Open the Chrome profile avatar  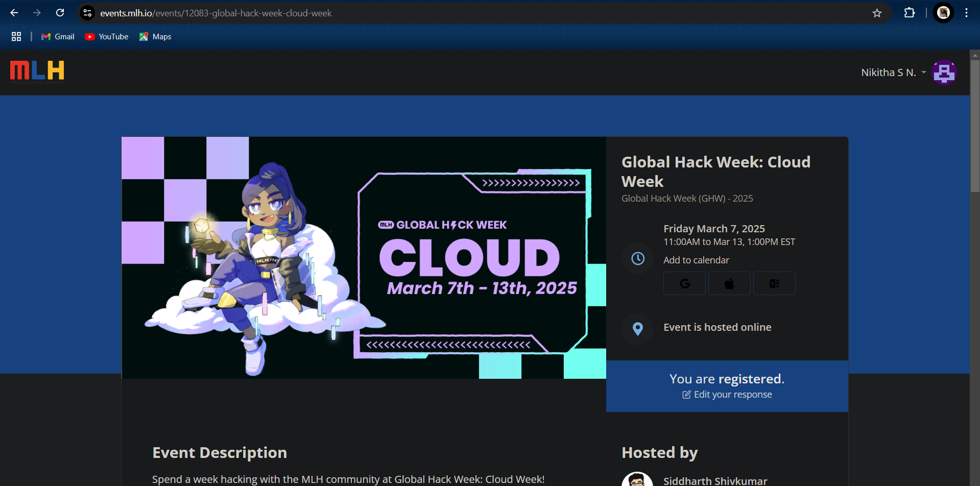tap(943, 13)
